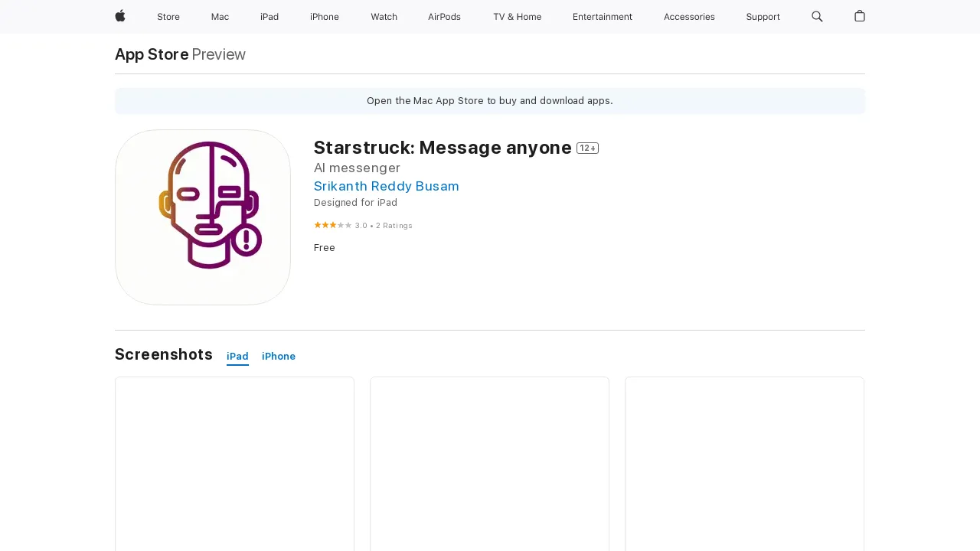Open the Mac menu item

point(220,17)
